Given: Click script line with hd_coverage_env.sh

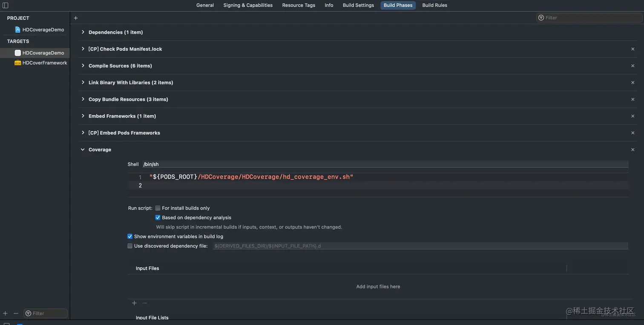Looking at the screenshot, I should coord(251,177).
